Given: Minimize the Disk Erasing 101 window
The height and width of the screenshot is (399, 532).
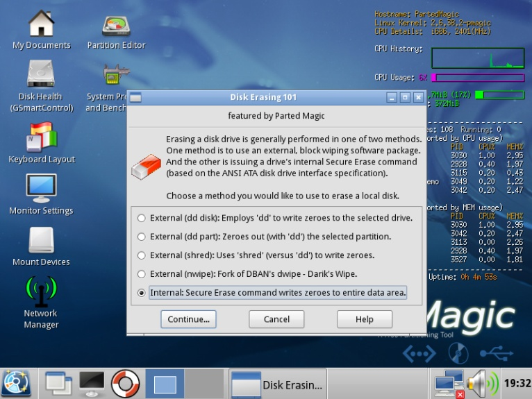Looking at the screenshot, I should (x=392, y=98).
